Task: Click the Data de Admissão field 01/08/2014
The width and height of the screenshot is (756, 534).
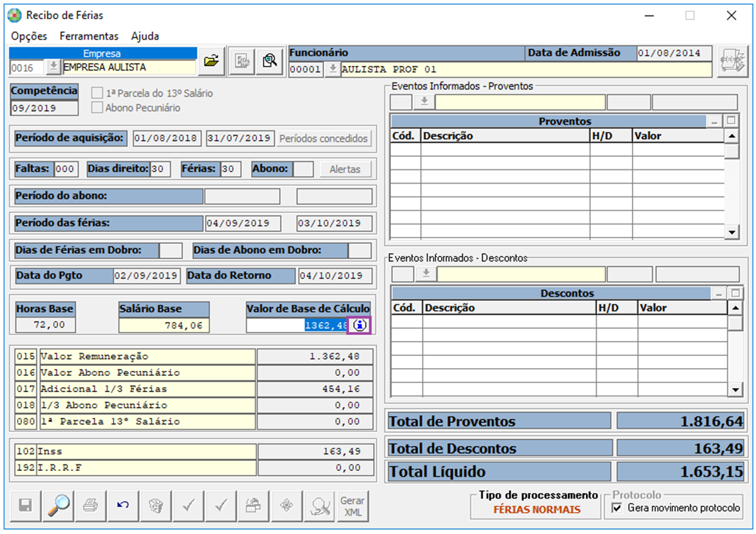Action: [674, 53]
